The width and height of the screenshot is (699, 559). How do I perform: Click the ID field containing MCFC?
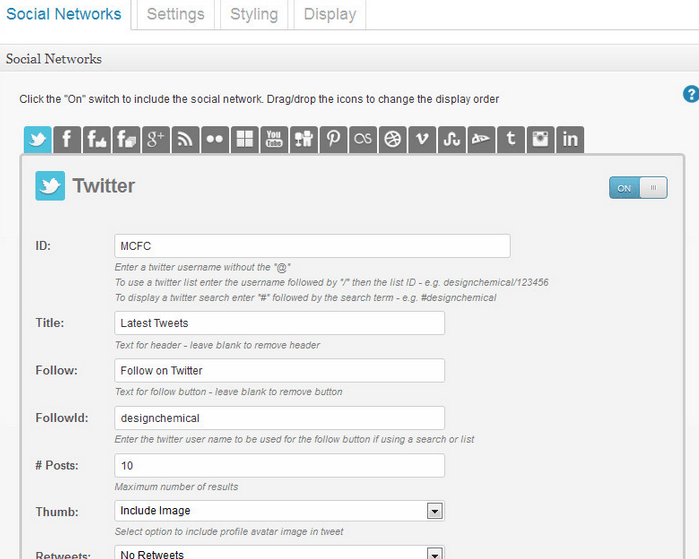[x=312, y=246]
